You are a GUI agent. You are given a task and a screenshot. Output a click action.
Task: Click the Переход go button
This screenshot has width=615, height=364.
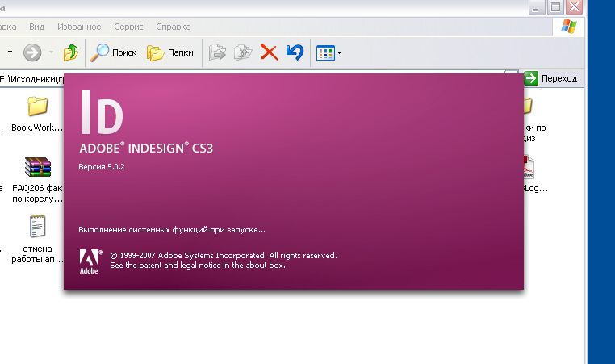tap(550, 78)
